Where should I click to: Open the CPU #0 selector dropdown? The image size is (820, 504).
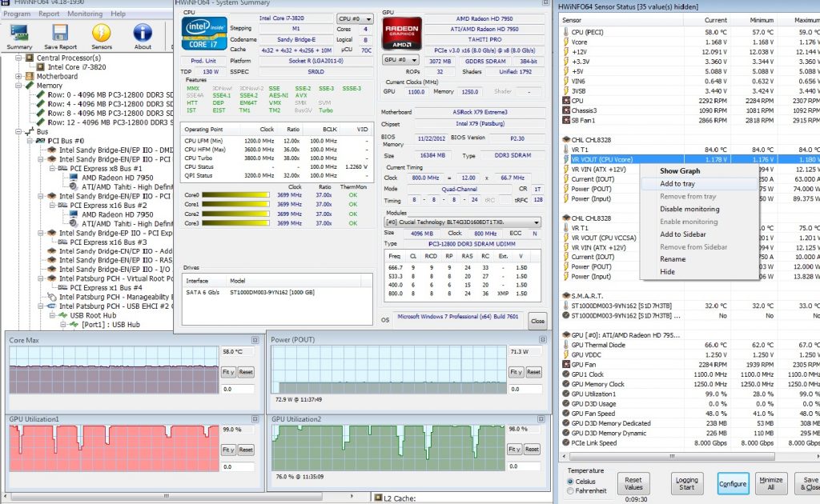pos(355,19)
